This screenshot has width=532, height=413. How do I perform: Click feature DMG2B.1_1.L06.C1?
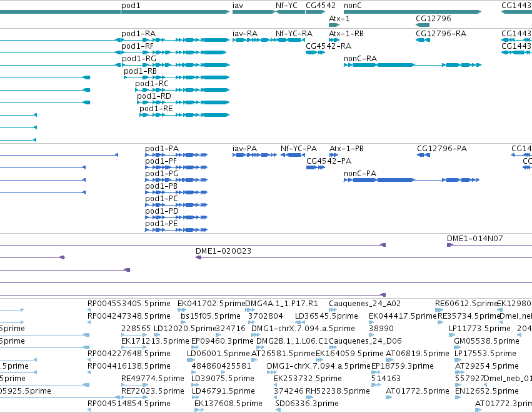292,341
